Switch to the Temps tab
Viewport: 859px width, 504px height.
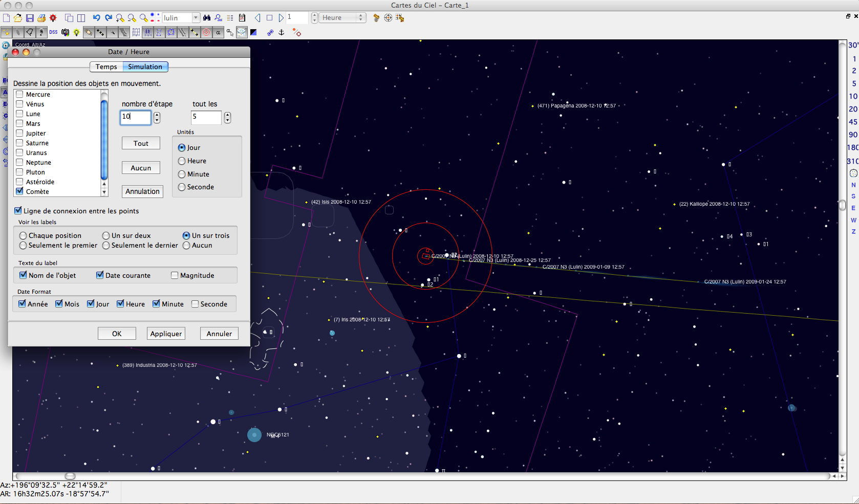click(106, 67)
